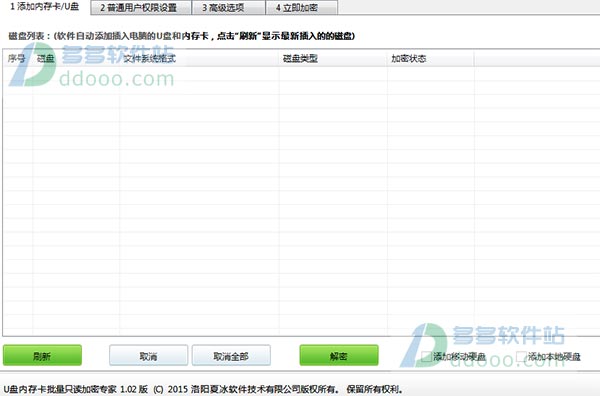Click the 取消全部 button
This screenshot has height=396, width=600.
(x=231, y=355)
